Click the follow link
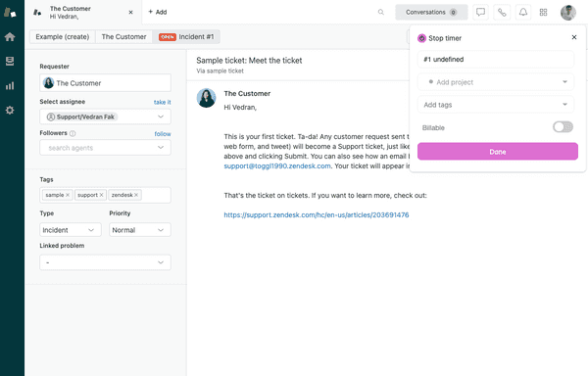 coord(163,134)
